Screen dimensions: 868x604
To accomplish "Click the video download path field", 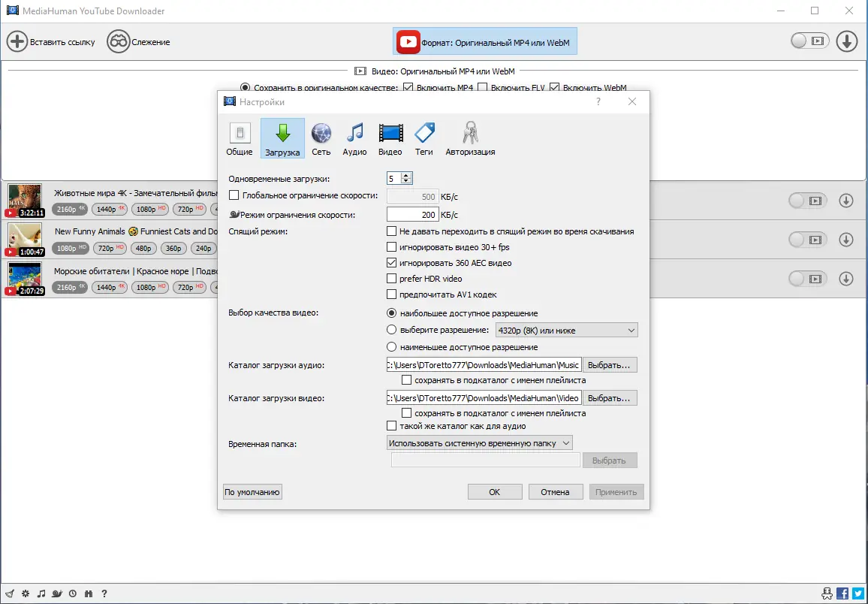I will coord(484,398).
